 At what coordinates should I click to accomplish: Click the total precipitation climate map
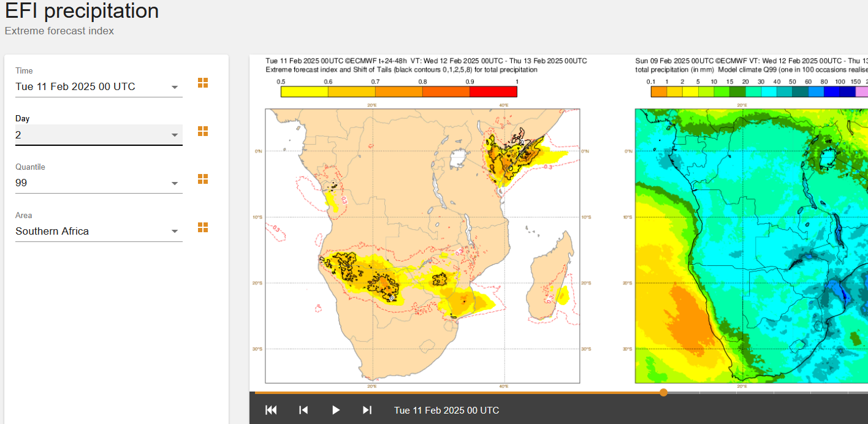click(x=752, y=246)
